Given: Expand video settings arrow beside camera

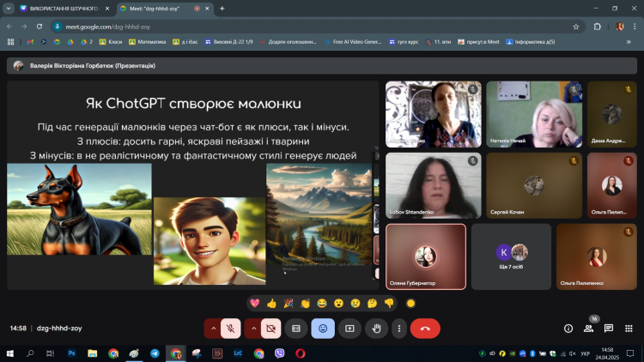Looking at the screenshot, I should [253, 328].
